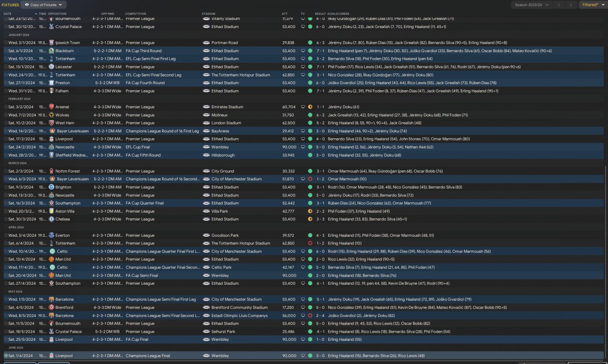The height and width of the screenshot is (364, 608).
Task: Sort fixtures by the Date column header
Action: [8, 14]
